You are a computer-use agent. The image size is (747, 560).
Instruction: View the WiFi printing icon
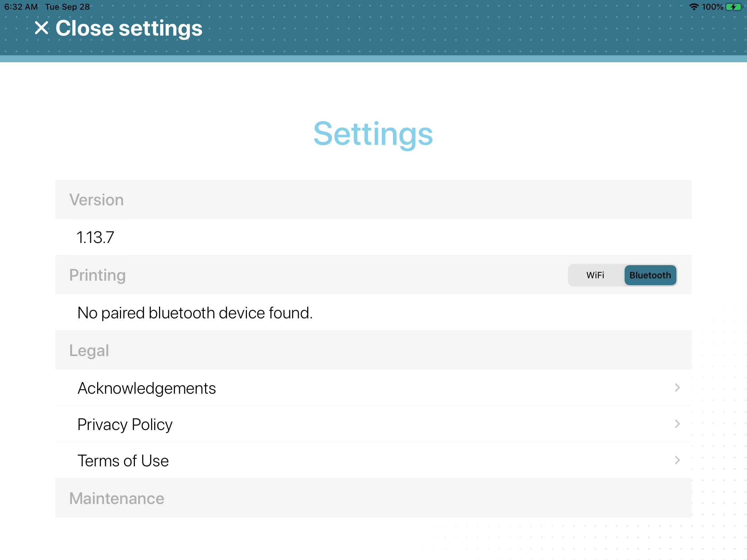tap(594, 275)
